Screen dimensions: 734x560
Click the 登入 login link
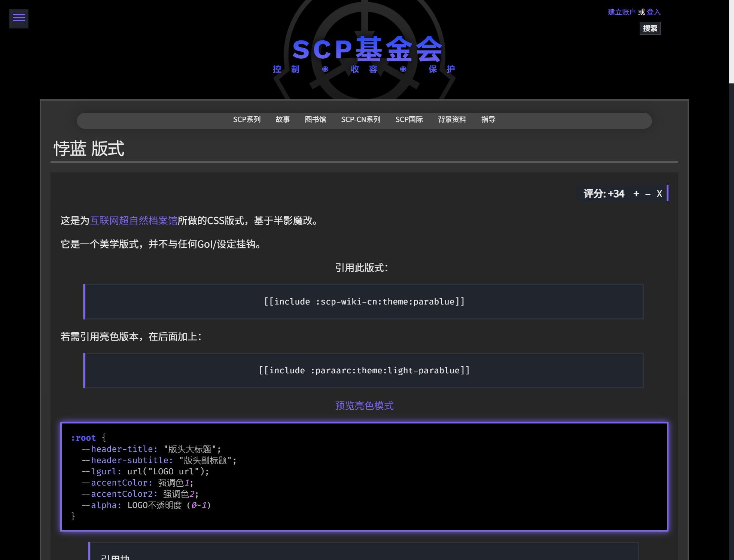point(653,12)
